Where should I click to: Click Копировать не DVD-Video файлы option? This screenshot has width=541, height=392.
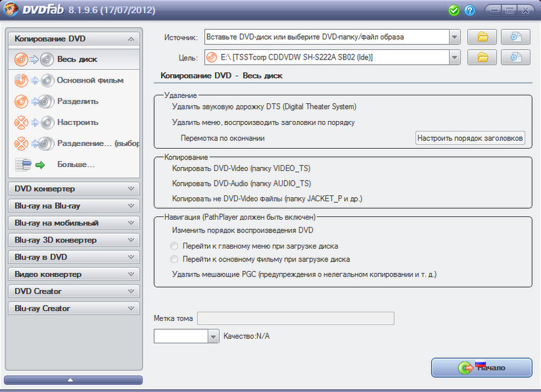pos(267,199)
